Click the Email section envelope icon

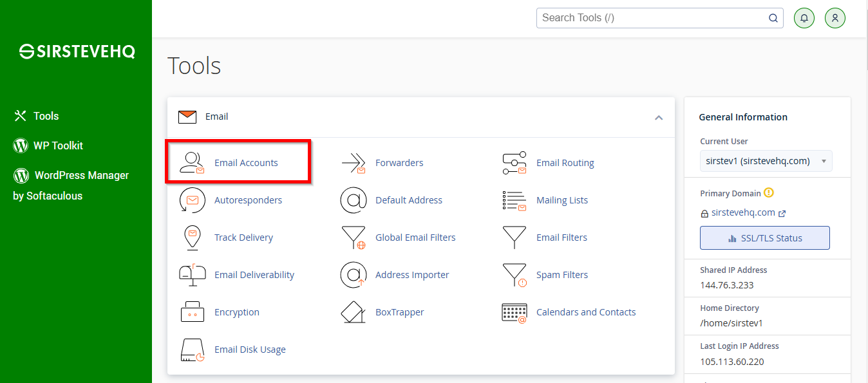(187, 117)
